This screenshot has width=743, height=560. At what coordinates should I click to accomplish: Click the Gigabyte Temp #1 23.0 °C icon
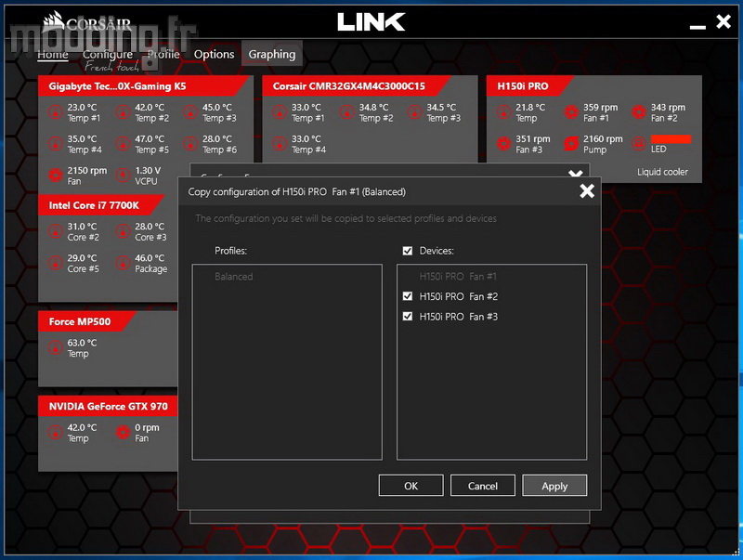pos(56,112)
